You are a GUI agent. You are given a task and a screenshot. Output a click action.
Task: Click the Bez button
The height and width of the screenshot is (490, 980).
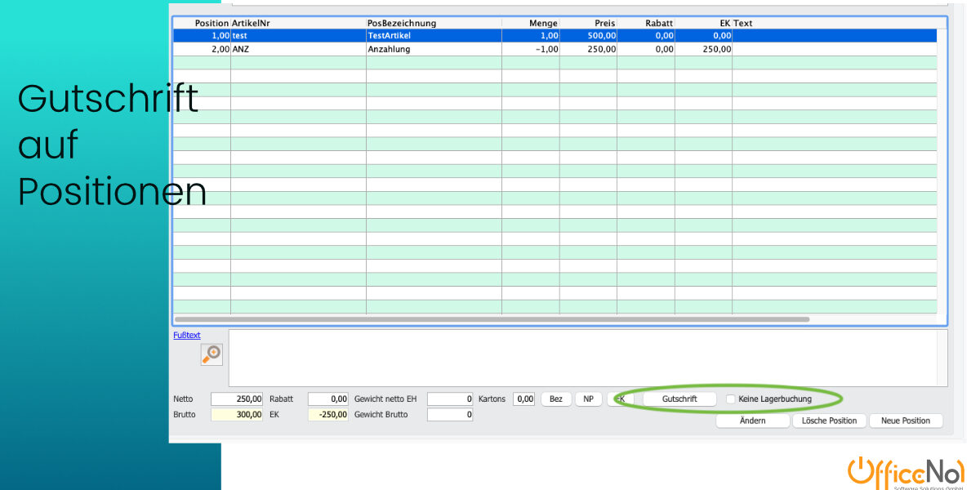pos(555,399)
